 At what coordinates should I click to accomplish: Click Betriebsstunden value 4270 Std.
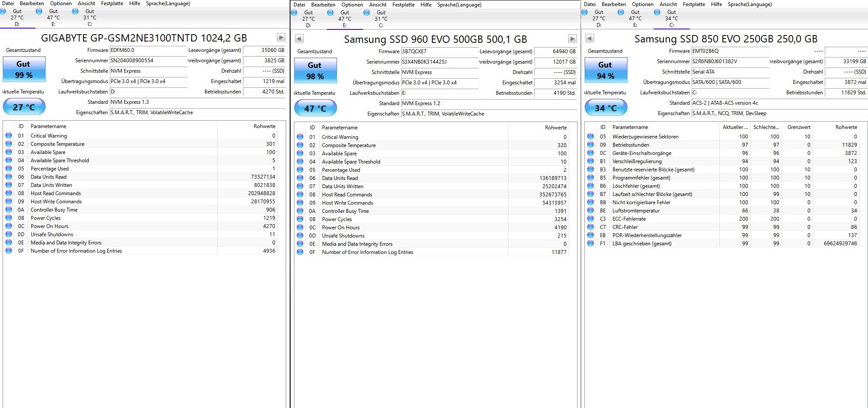(265, 92)
